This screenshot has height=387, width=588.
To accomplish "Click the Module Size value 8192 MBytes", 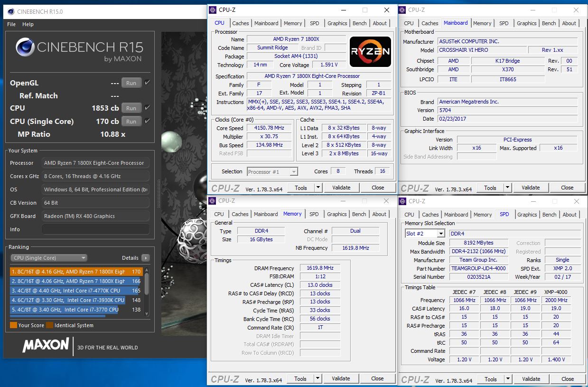I will coord(478,243).
